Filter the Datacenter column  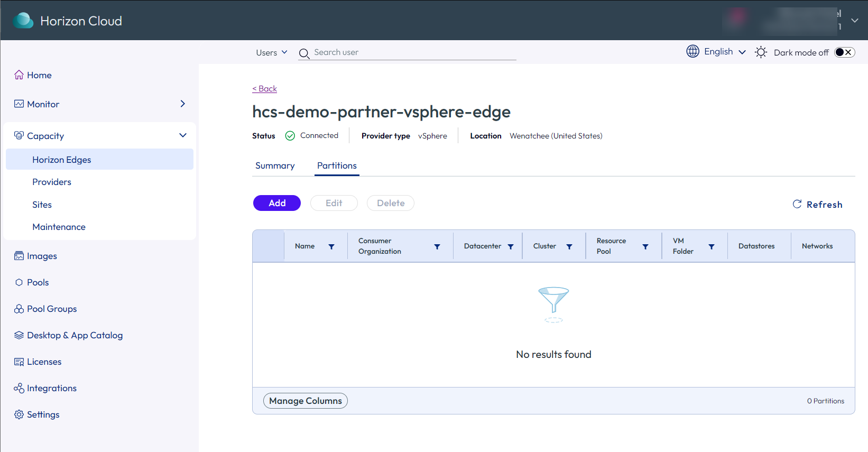(511, 246)
